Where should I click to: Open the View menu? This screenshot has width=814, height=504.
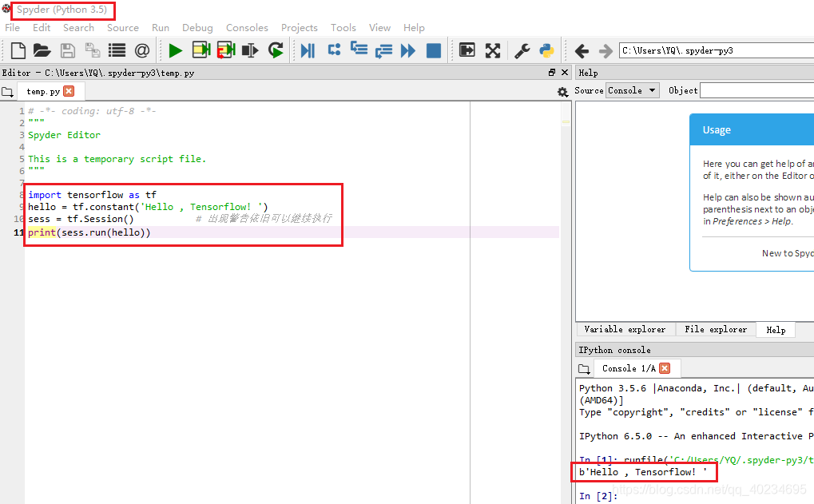click(379, 27)
